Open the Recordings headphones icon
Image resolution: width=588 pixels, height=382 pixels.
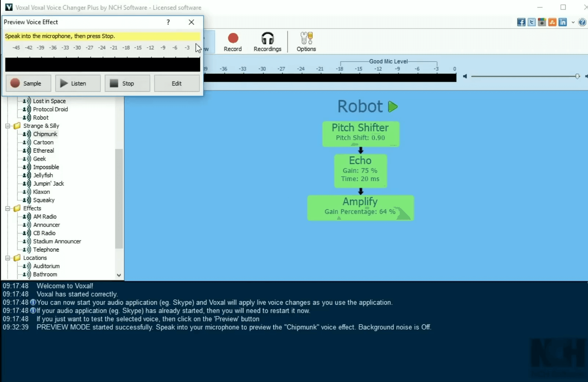click(x=267, y=41)
